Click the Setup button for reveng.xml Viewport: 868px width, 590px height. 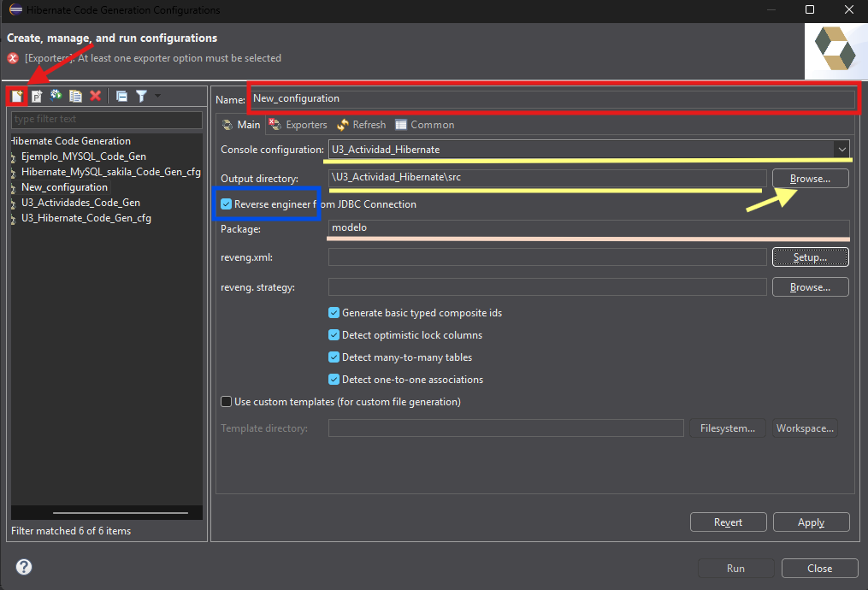coord(810,257)
